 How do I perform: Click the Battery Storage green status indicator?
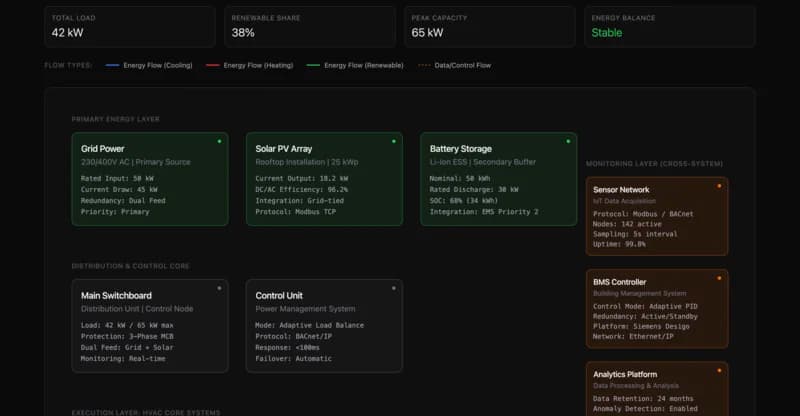pyautogui.click(x=568, y=141)
